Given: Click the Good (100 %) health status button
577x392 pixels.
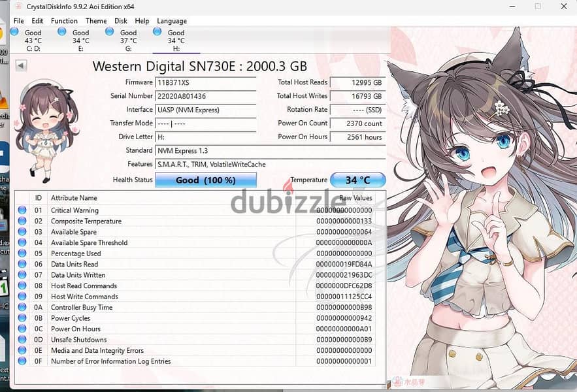Looking at the screenshot, I should (x=206, y=180).
